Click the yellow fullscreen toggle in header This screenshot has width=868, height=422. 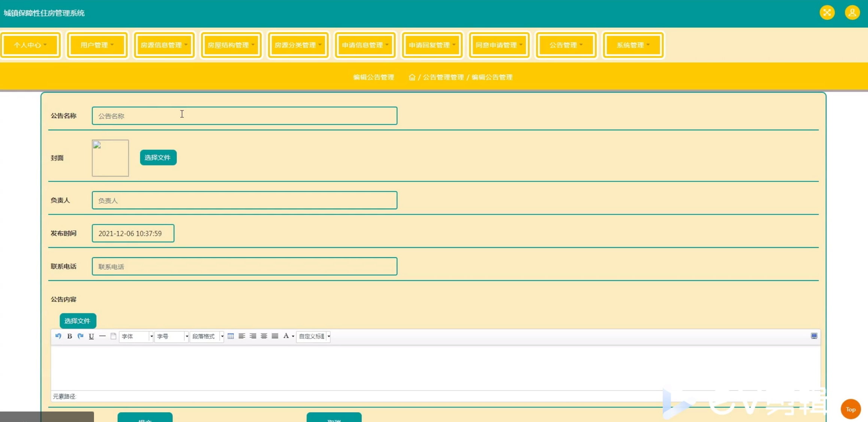coord(827,13)
